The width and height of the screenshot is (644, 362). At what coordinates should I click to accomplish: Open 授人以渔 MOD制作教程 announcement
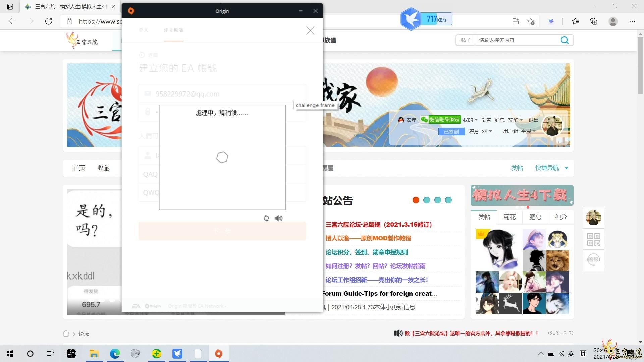point(368,238)
